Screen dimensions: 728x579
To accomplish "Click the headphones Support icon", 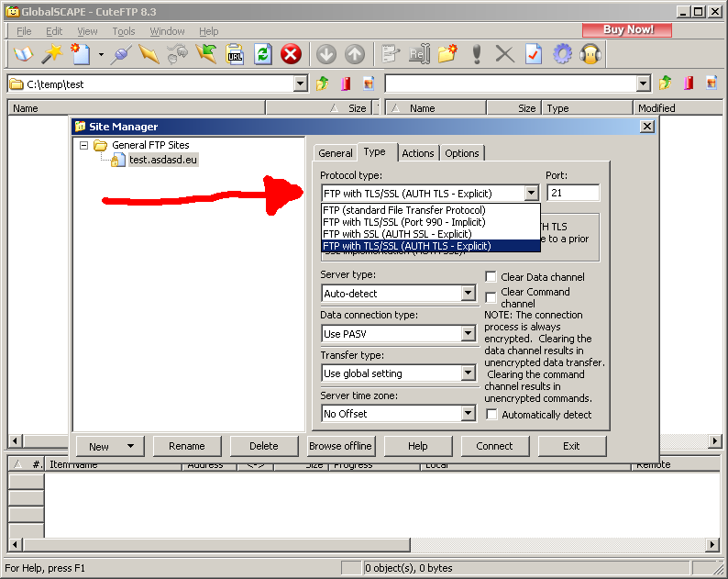I will [590, 54].
